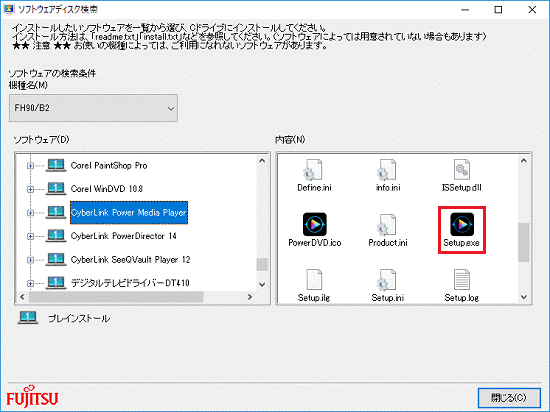
Task: Select デジタルテレビドライバー DT410 entry
Action: (130, 283)
